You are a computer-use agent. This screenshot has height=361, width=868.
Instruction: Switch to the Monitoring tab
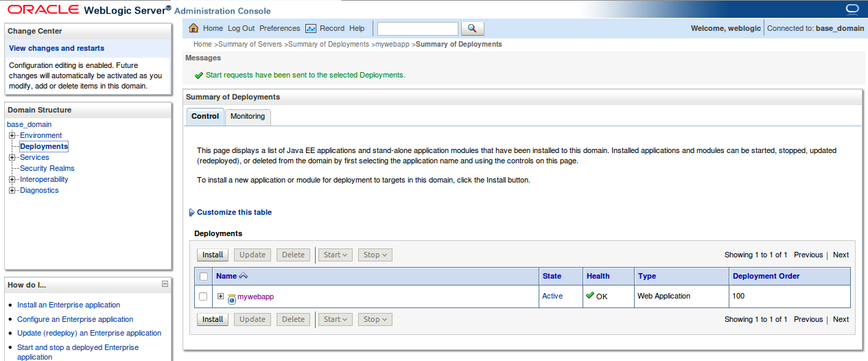[248, 117]
